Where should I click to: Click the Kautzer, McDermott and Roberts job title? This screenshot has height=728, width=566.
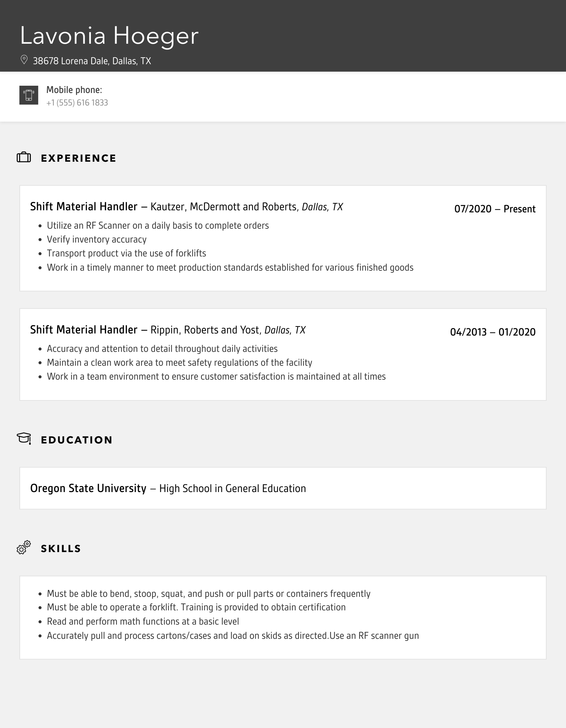click(186, 207)
